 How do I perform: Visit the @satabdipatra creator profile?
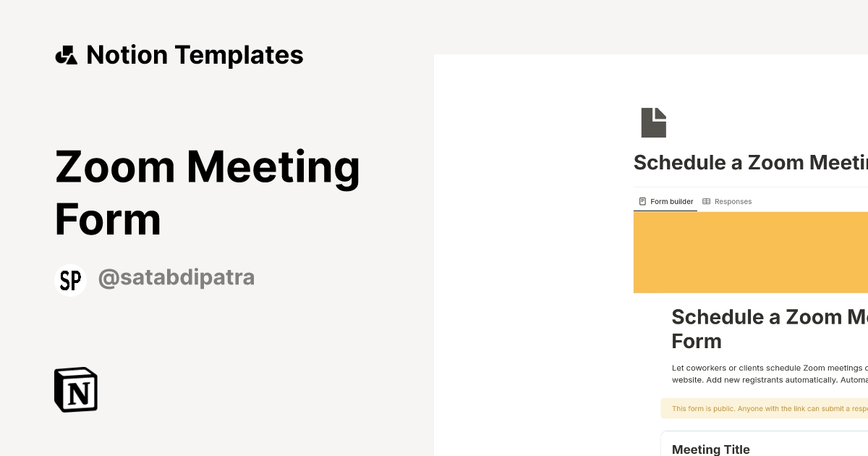176,278
